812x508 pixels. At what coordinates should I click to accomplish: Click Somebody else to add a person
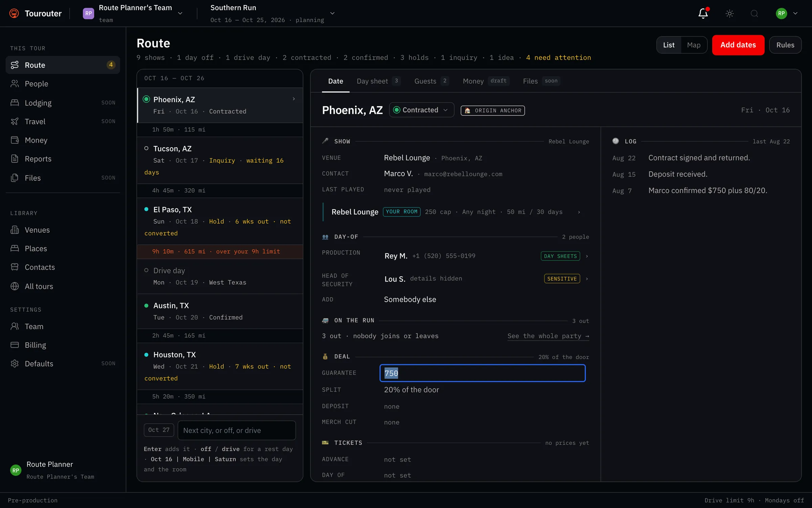410,299
